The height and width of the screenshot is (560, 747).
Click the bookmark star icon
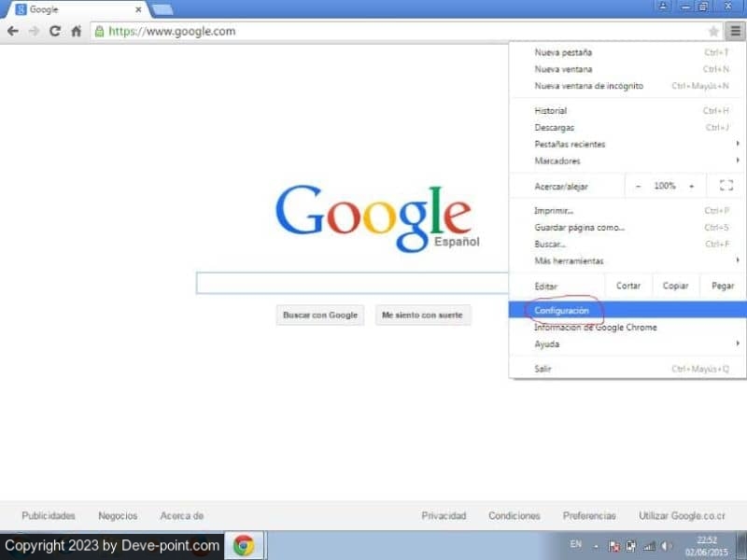[x=714, y=31]
